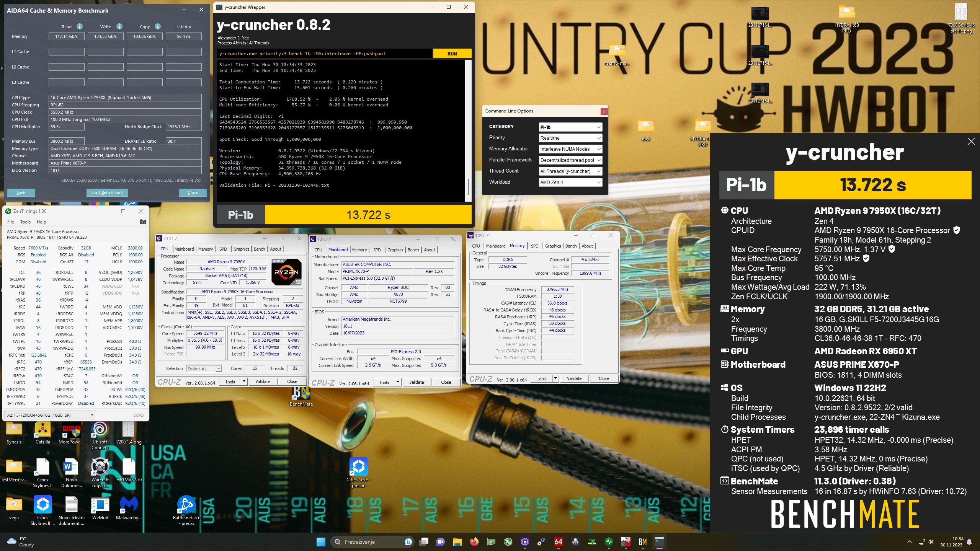Open Firefox from the taskbar
Image resolution: width=980 pixels, height=551 pixels.
pos(474,542)
